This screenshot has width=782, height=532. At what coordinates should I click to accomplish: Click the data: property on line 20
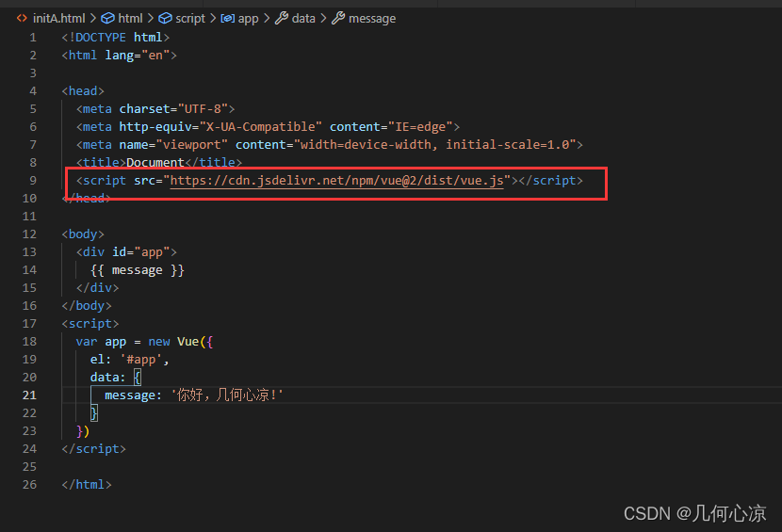coord(107,378)
